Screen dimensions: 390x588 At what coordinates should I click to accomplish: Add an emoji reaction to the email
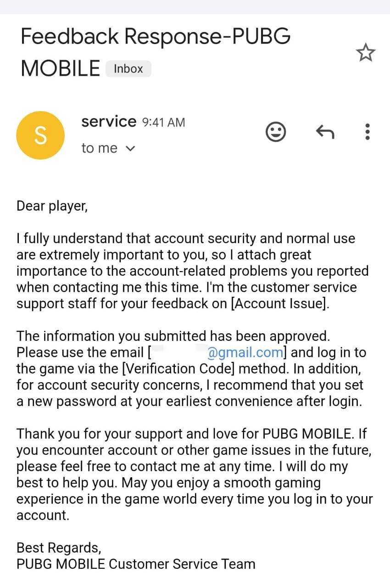pos(276,132)
